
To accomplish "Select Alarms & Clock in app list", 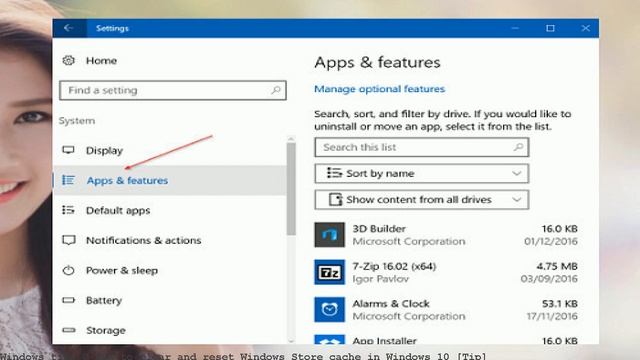I will coord(446,310).
